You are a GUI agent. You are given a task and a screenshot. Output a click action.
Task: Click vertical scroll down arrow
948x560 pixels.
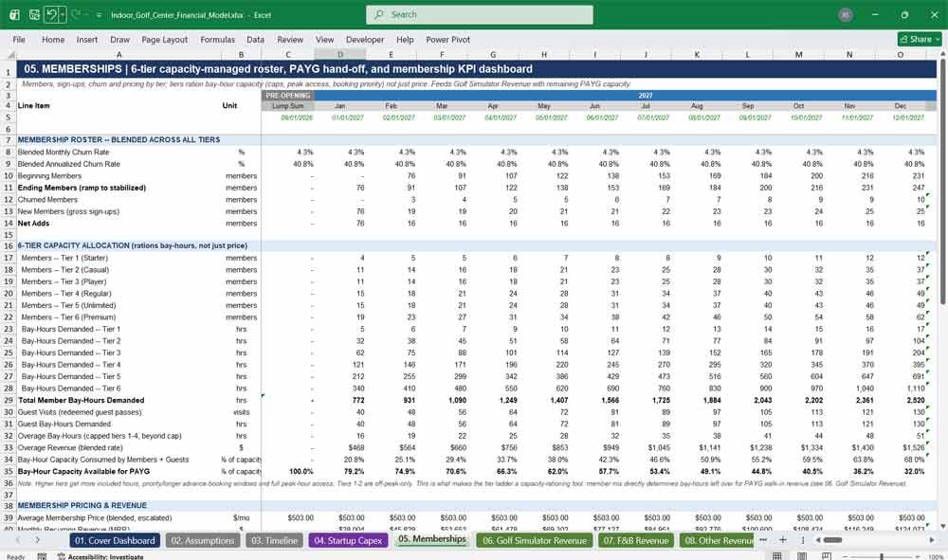pos(942,527)
